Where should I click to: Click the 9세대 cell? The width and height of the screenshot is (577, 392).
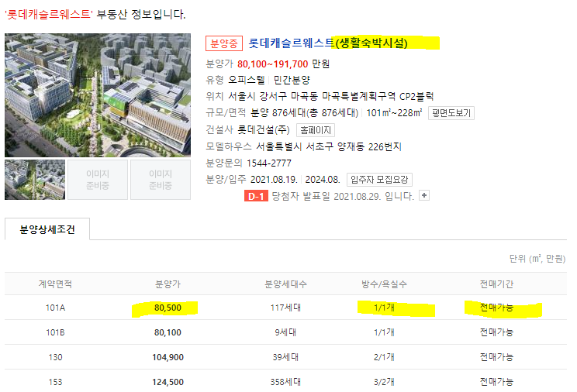[285, 332]
